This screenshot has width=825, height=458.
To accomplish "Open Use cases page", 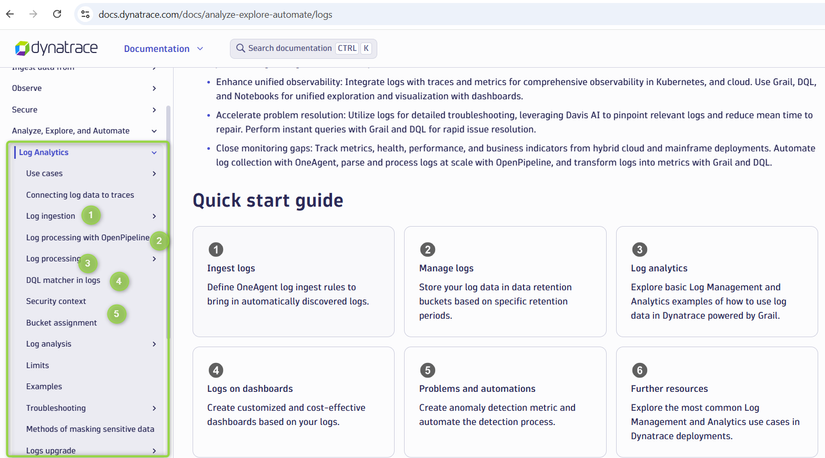I will (44, 173).
